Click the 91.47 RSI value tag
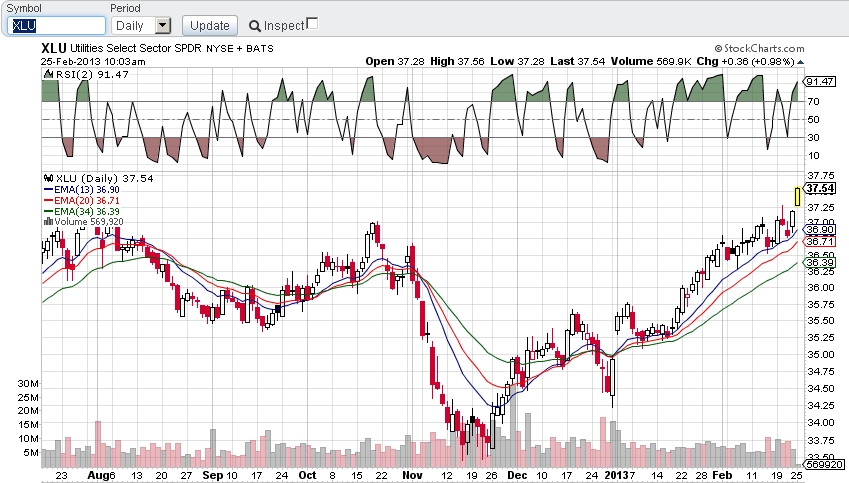Viewport: 849px width, 483px height. coord(820,82)
